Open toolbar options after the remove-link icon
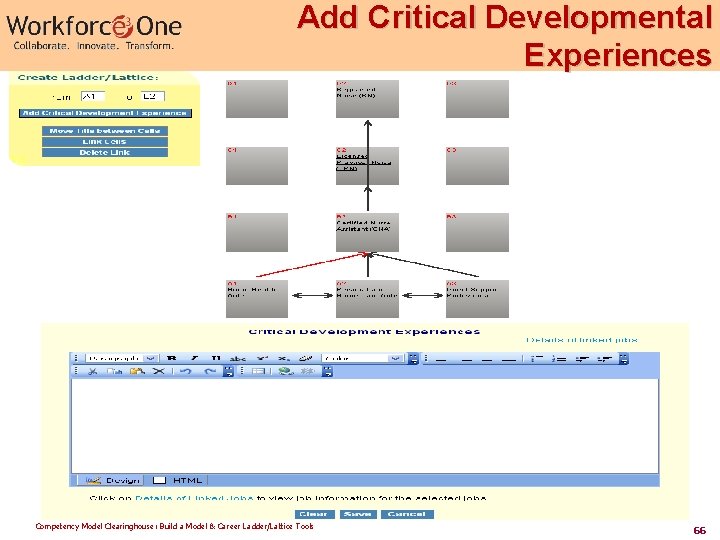Screen dimensions: 720x540 pos(327,371)
